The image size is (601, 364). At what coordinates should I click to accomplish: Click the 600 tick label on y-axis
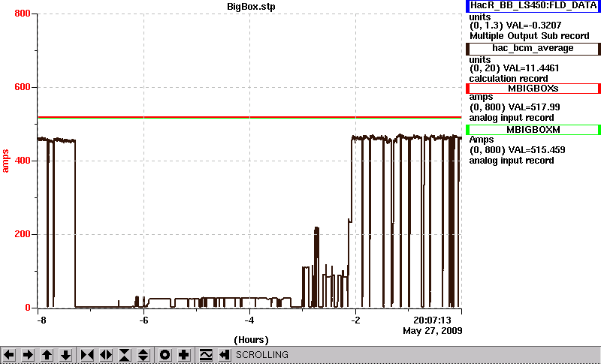pyautogui.click(x=23, y=87)
